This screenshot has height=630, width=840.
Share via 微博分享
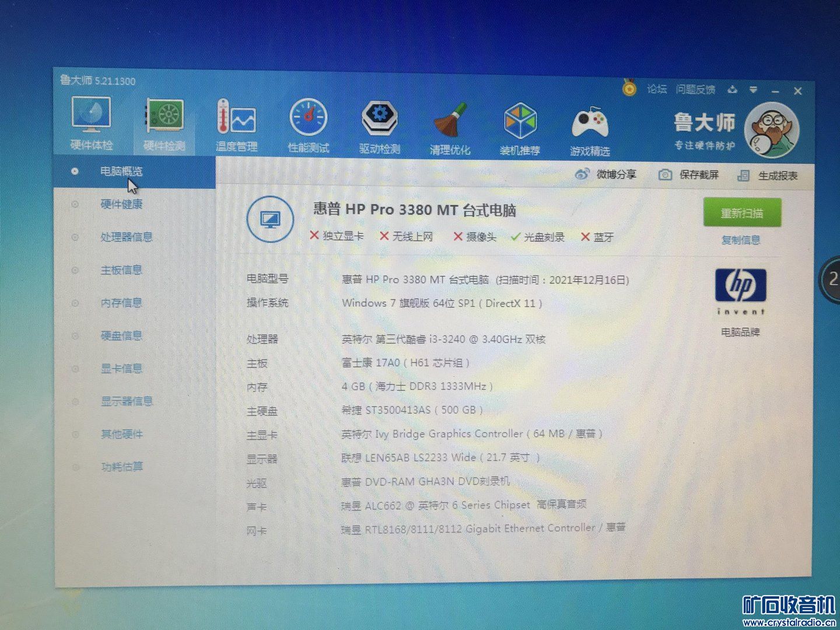point(606,174)
